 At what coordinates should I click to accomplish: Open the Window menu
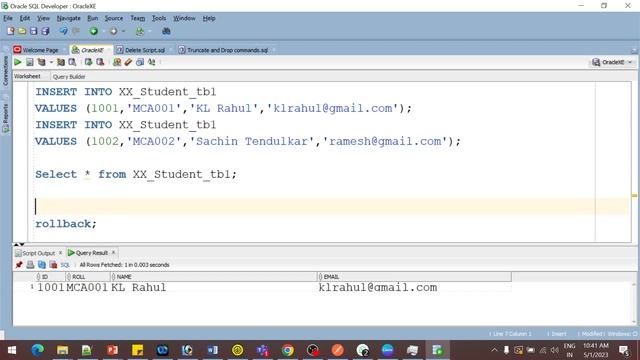pos(184,18)
